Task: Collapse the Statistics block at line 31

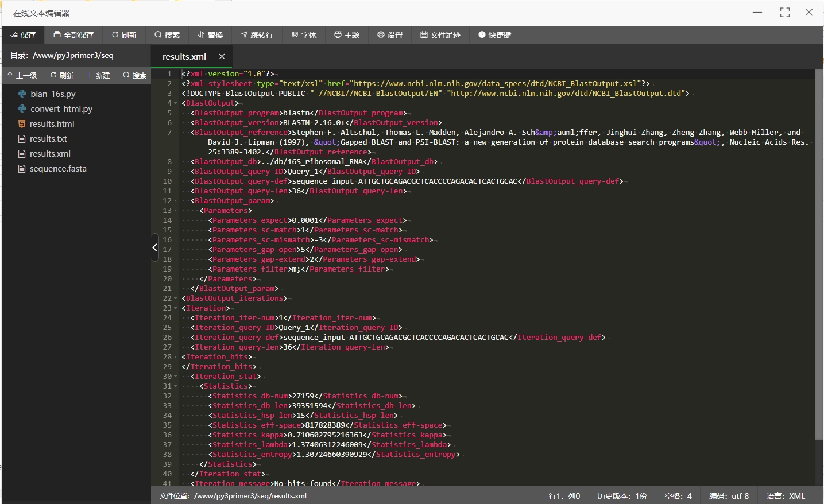Action: (x=176, y=386)
